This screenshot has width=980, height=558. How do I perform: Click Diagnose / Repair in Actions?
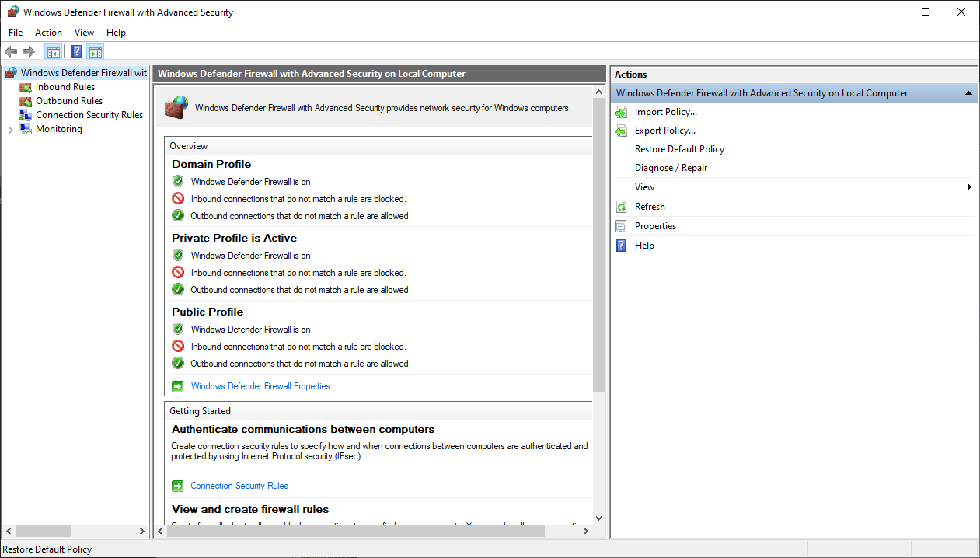click(671, 168)
